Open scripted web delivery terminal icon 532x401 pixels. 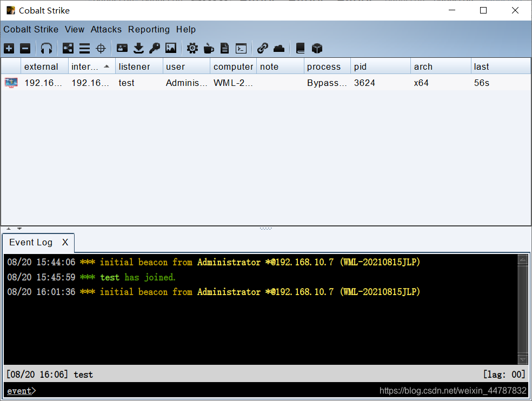click(x=241, y=49)
